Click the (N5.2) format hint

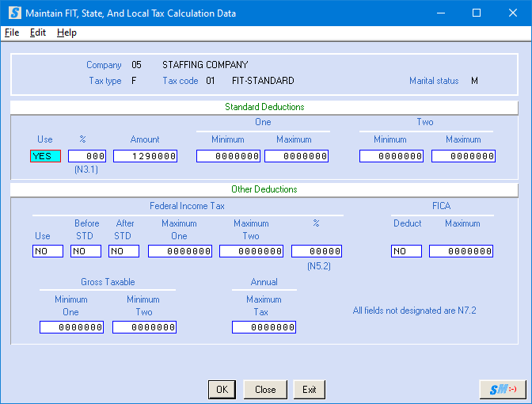[319, 266]
